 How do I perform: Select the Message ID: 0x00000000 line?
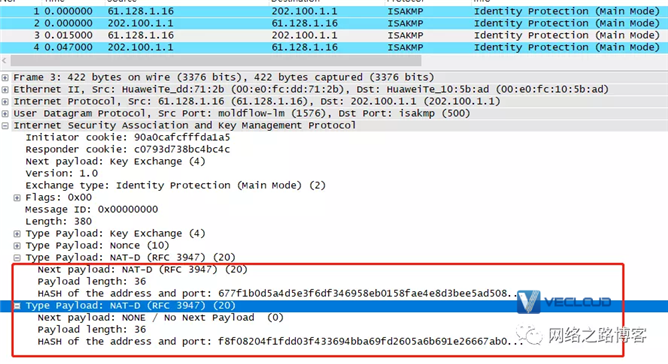(x=92, y=209)
